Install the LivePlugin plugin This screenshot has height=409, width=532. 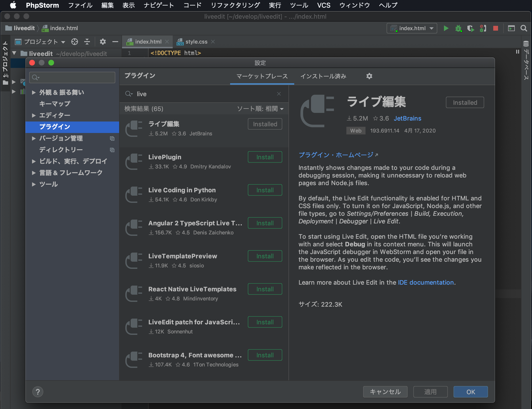pyautogui.click(x=265, y=157)
